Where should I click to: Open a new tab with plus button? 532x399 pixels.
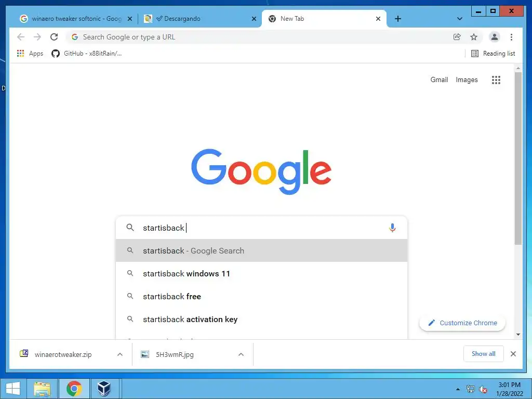[x=398, y=19]
